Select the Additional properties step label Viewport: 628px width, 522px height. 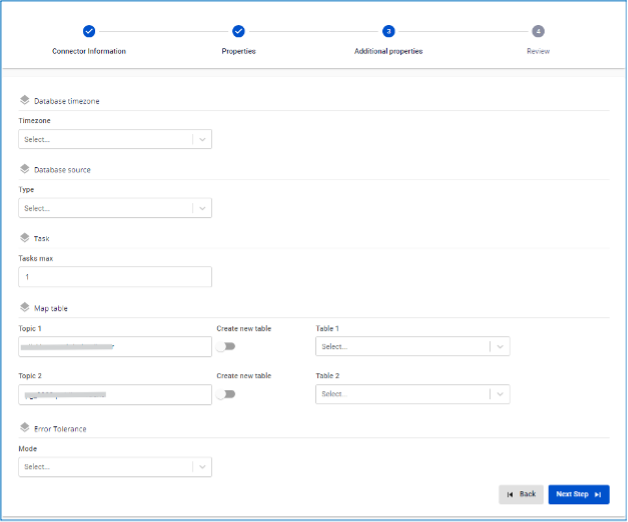(x=388, y=51)
